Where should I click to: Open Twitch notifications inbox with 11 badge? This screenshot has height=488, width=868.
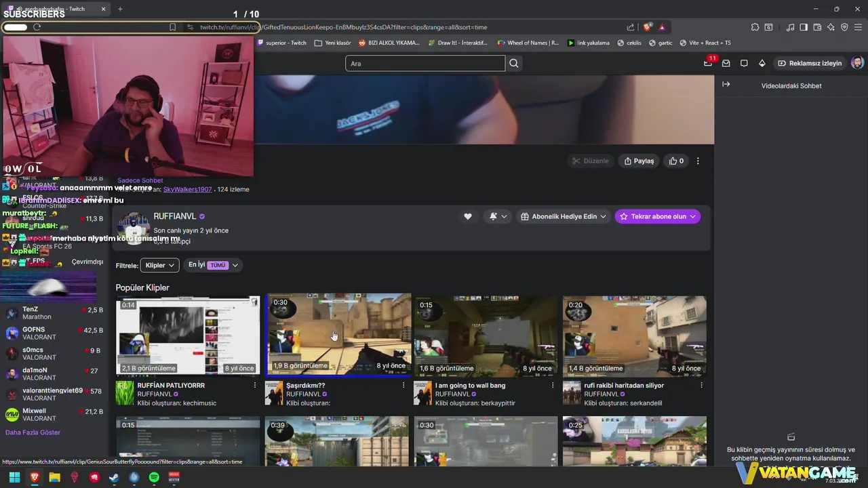pos(708,63)
